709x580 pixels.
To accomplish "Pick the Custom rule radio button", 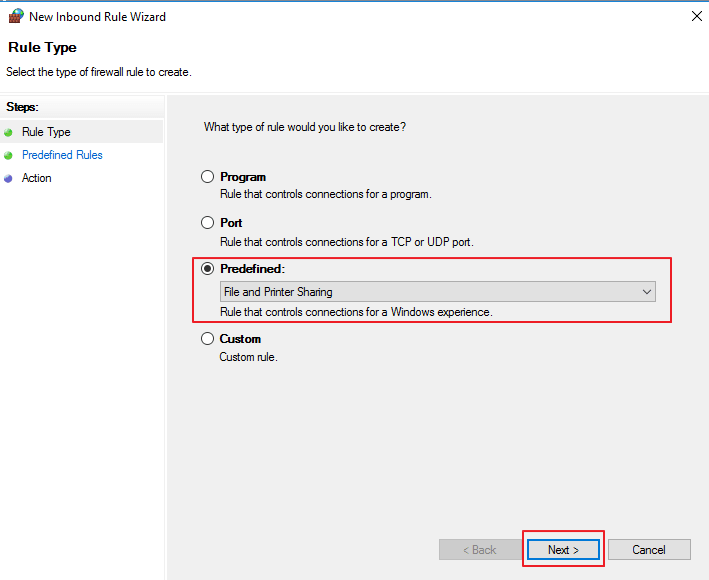I will [208, 339].
